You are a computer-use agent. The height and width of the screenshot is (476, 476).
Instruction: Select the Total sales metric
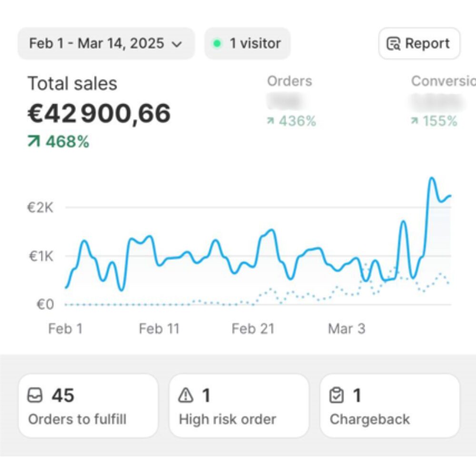pos(72,84)
